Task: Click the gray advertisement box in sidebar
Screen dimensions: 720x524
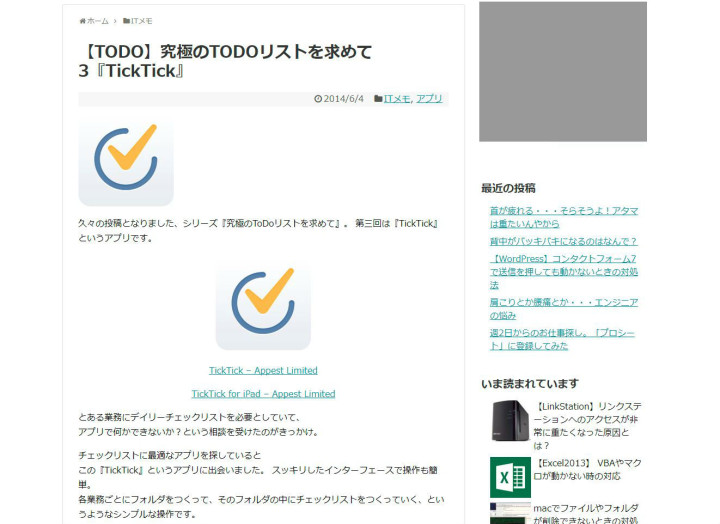Action: pyautogui.click(x=563, y=71)
